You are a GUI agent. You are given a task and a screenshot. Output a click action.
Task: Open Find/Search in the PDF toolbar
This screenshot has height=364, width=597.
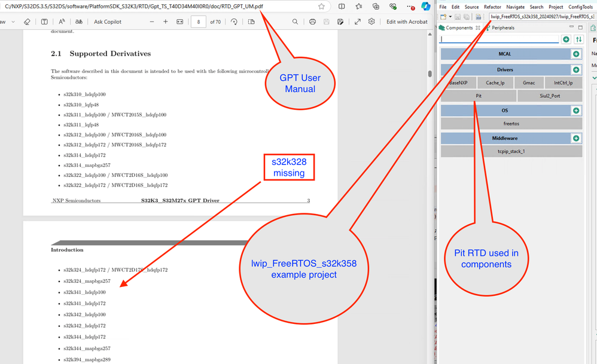click(x=294, y=22)
